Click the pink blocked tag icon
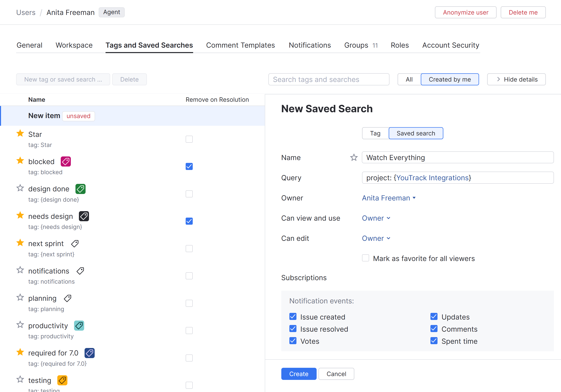 66,161
